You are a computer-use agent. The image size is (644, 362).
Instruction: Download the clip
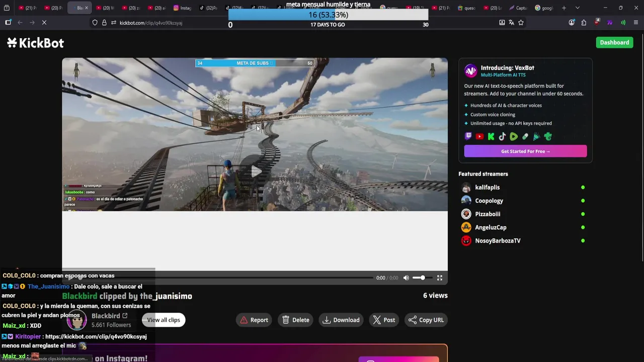point(342,320)
